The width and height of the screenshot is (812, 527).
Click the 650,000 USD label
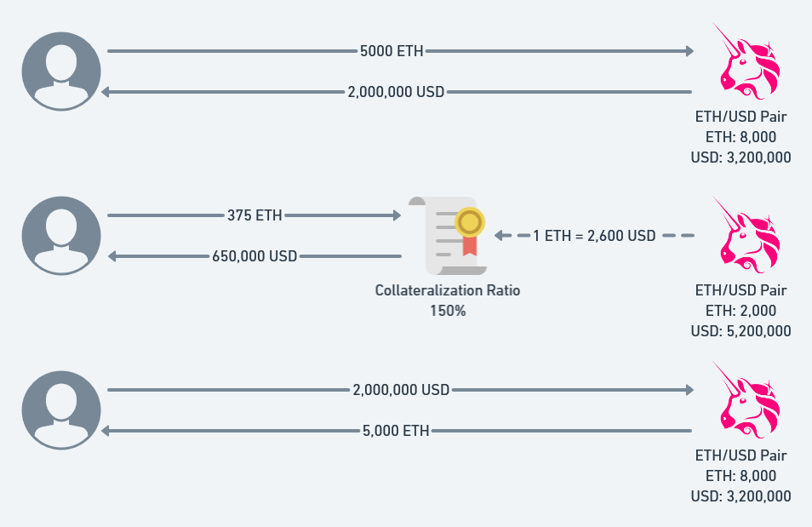coord(254,255)
